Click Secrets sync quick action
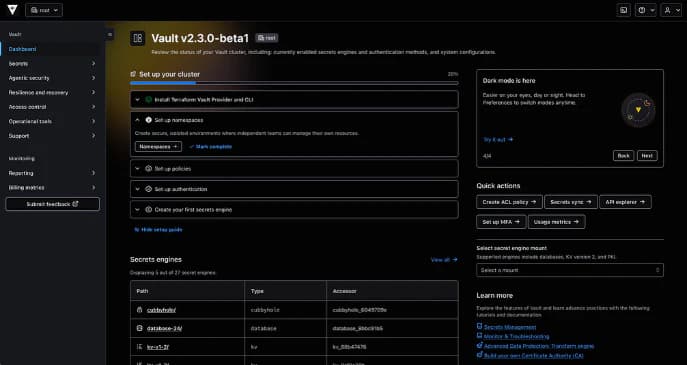The height and width of the screenshot is (365, 687). pos(570,202)
